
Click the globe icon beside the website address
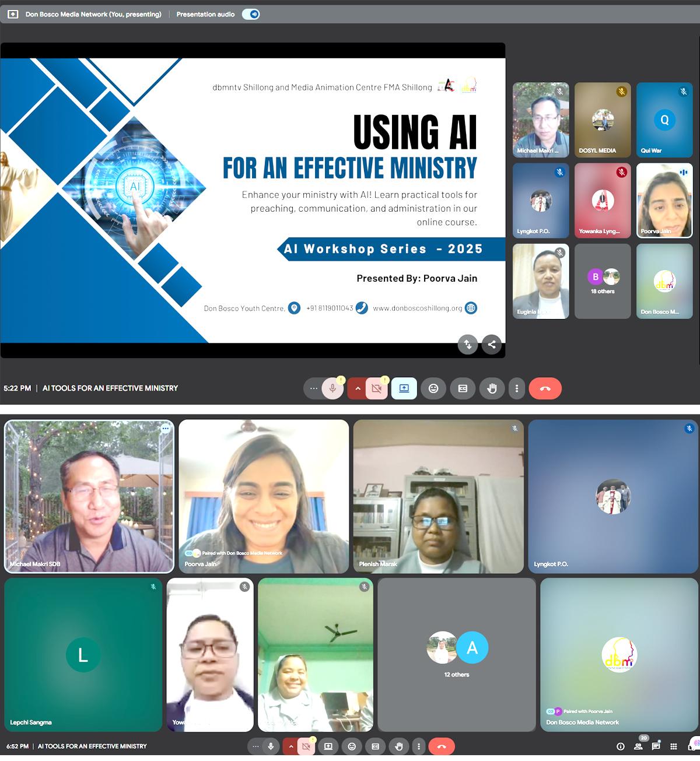pyautogui.click(x=471, y=308)
